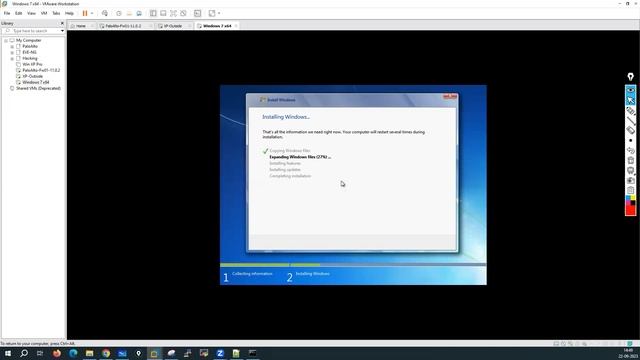Open the power options dropdown next to pause

pos(92,13)
